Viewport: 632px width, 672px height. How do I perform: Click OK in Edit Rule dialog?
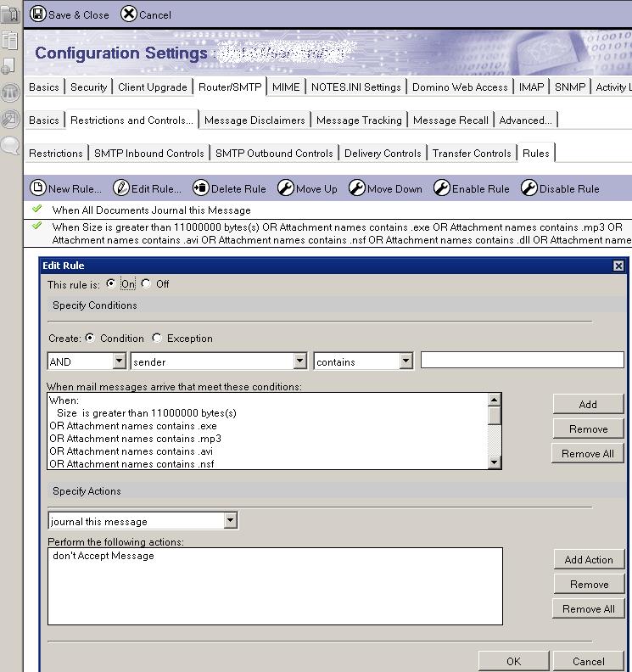[x=514, y=661]
